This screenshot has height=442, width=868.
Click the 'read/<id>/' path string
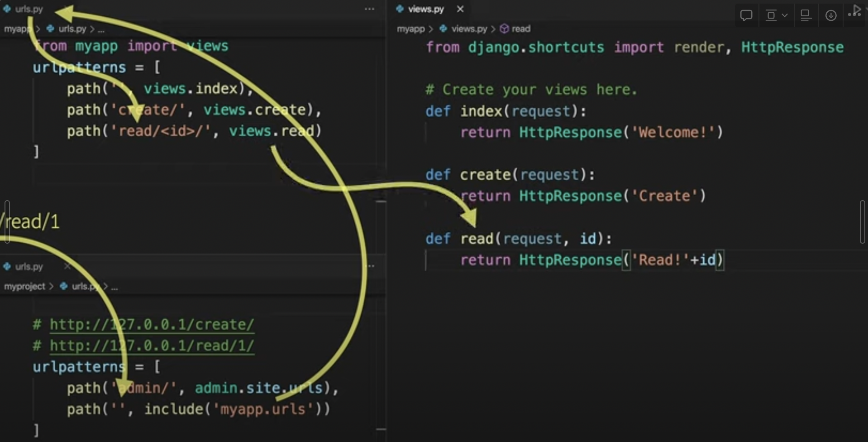point(161,131)
